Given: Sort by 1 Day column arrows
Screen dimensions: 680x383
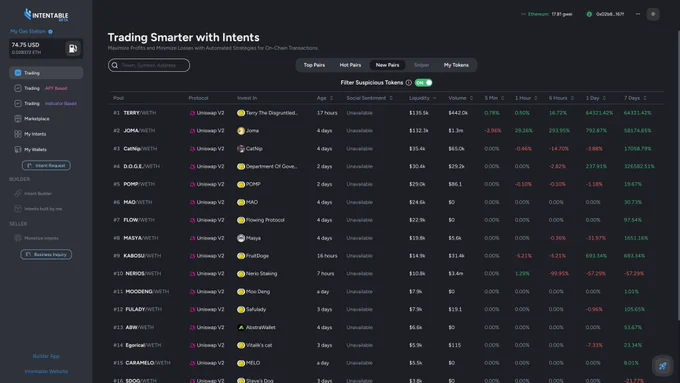Looking at the screenshot, I should pos(604,98).
